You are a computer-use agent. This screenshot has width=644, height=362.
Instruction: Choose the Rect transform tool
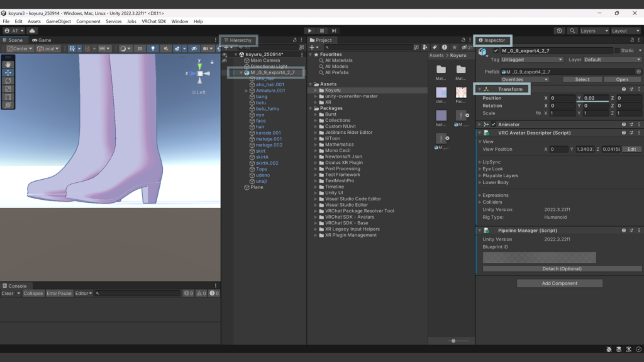pyautogui.click(x=8, y=97)
